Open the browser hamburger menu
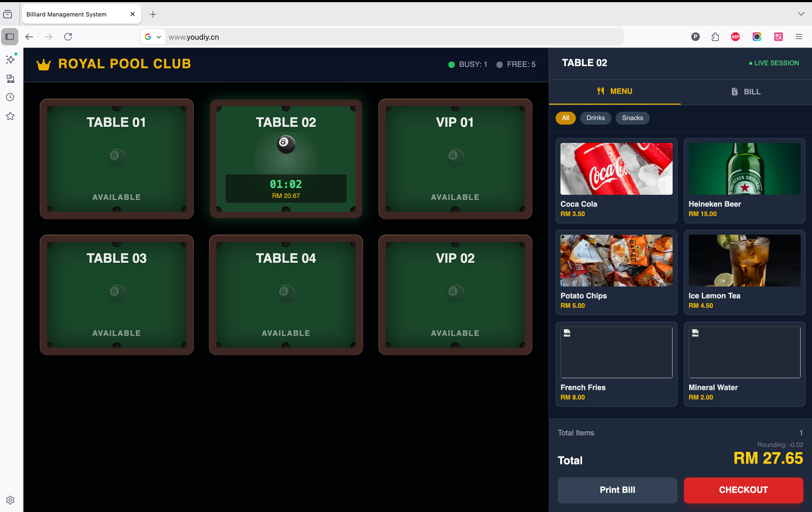 (x=799, y=37)
